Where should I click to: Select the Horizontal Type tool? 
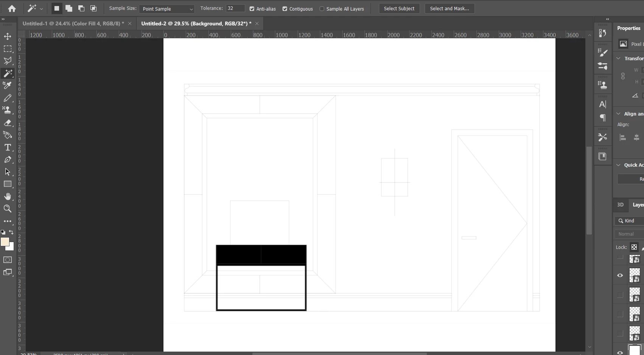(x=8, y=147)
